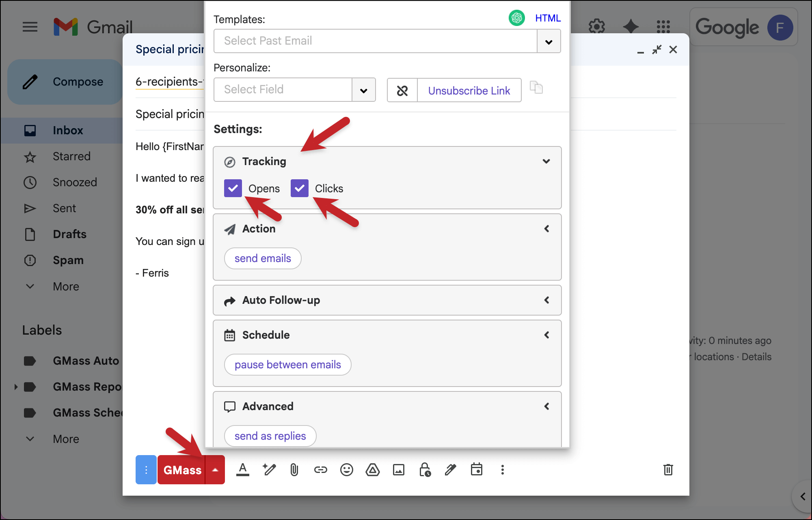
Task: Uncheck the Clicks tracking checkbox
Action: pyautogui.click(x=300, y=188)
